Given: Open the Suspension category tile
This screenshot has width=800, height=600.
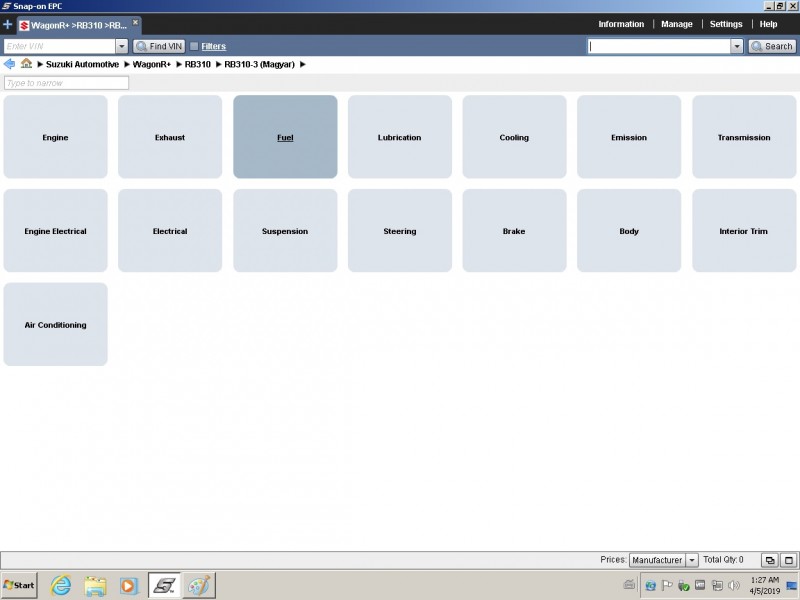Looking at the screenshot, I should (x=285, y=231).
